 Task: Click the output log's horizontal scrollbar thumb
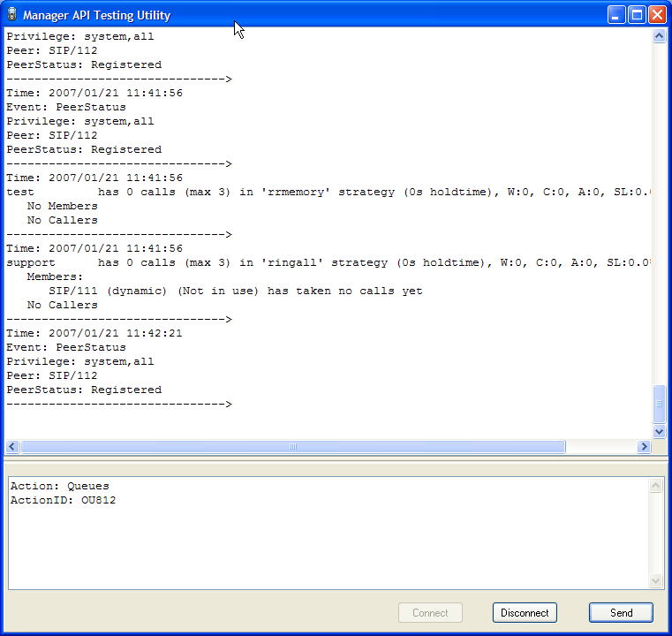[x=291, y=447]
